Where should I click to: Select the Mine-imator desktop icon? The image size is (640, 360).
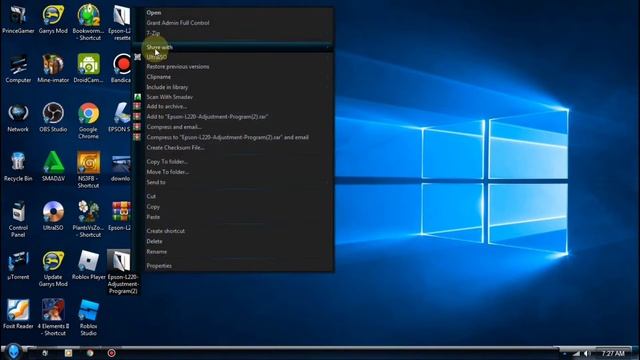(x=53, y=68)
